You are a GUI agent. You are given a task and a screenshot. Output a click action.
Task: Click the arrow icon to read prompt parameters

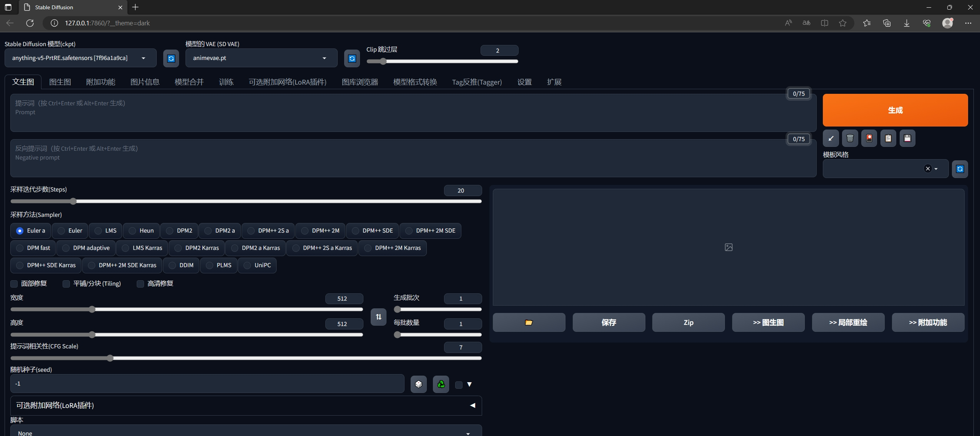831,138
